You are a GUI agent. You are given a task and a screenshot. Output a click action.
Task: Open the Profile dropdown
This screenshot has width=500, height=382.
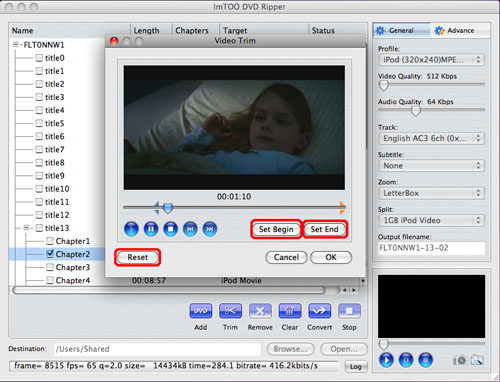(431, 60)
